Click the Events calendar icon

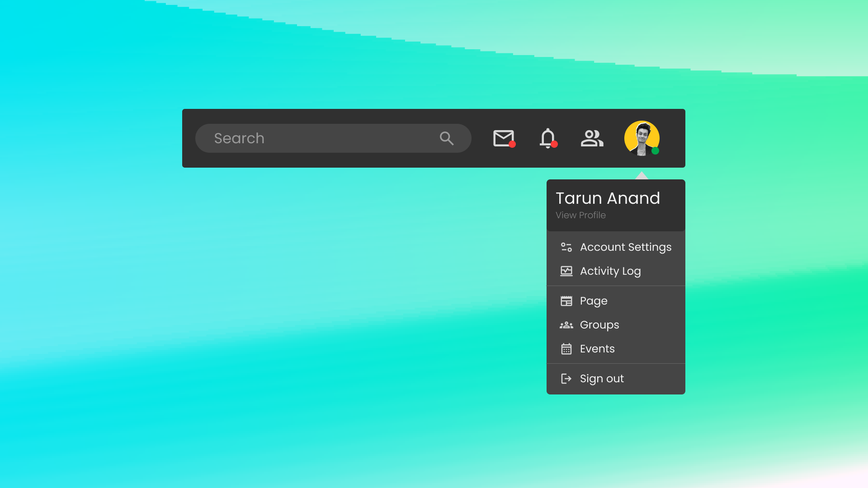click(x=566, y=349)
